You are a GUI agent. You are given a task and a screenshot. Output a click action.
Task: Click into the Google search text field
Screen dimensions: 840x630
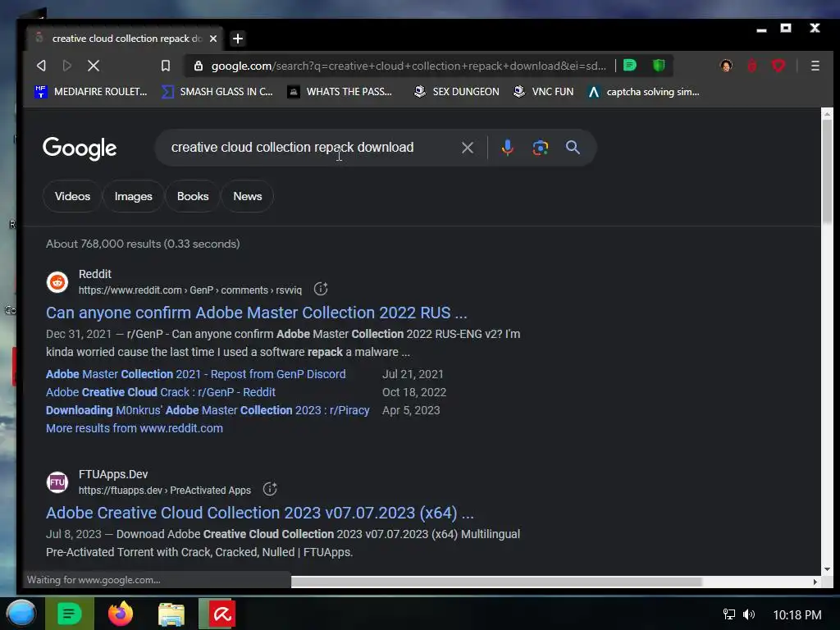[x=311, y=148]
